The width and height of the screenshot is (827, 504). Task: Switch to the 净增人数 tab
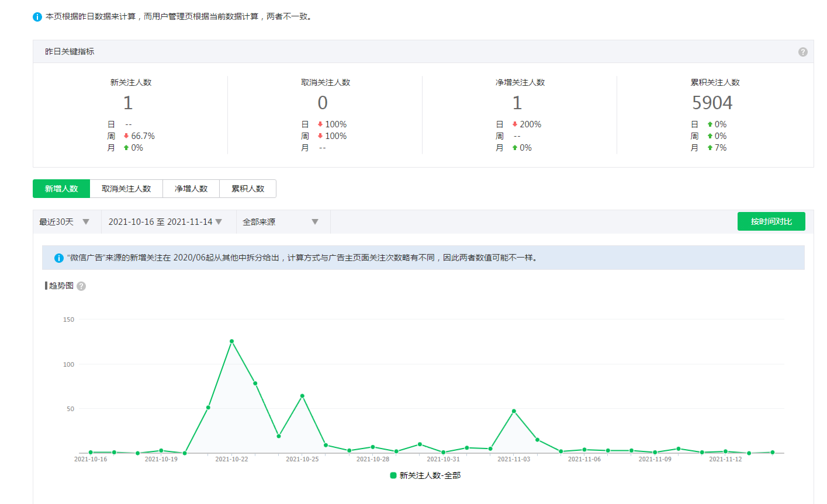pyautogui.click(x=191, y=189)
